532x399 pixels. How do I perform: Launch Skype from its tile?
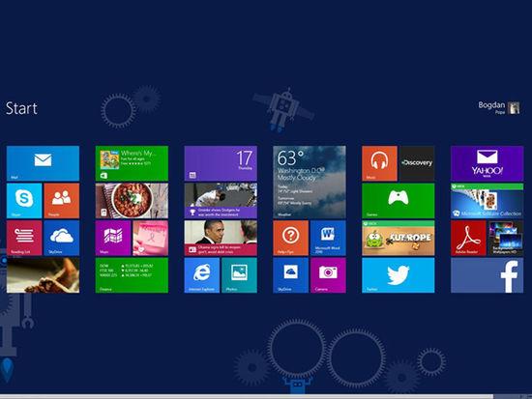pyautogui.click(x=24, y=201)
